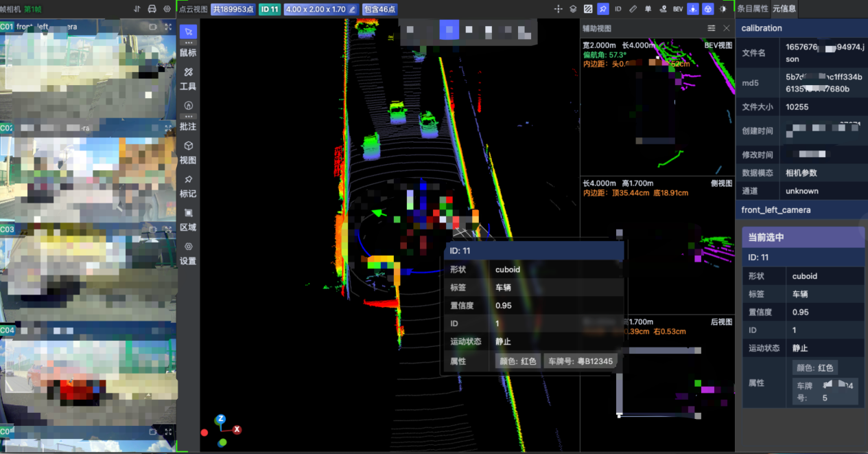Switch to the 条目属性 tab
Viewport: 868px width, 454px height.
point(753,9)
